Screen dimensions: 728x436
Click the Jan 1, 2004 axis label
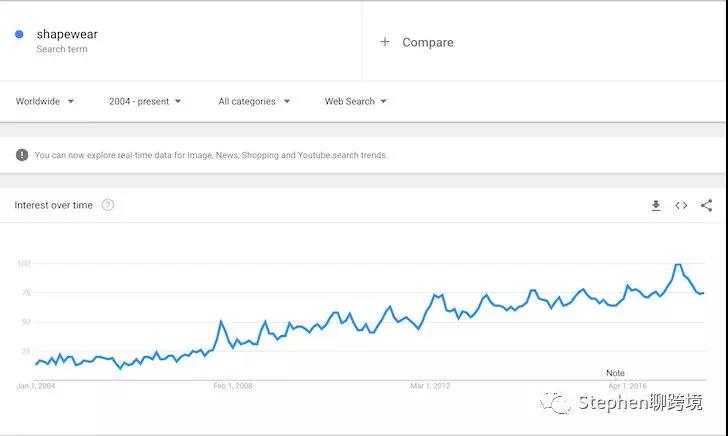(36, 385)
